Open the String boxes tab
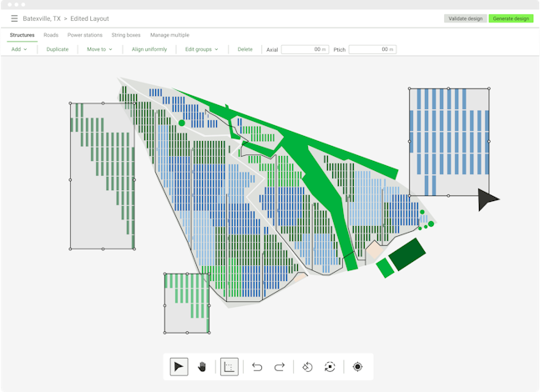The height and width of the screenshot is (392, 540). 126,35
